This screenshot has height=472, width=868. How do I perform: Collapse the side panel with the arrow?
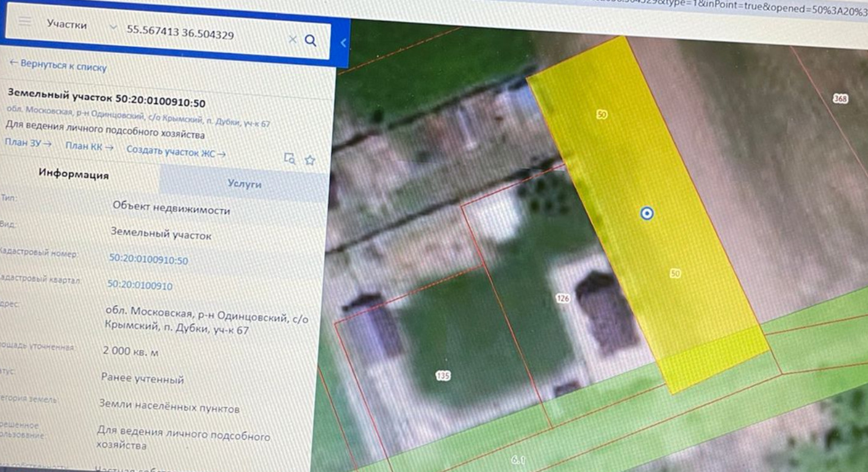point(343,43)
